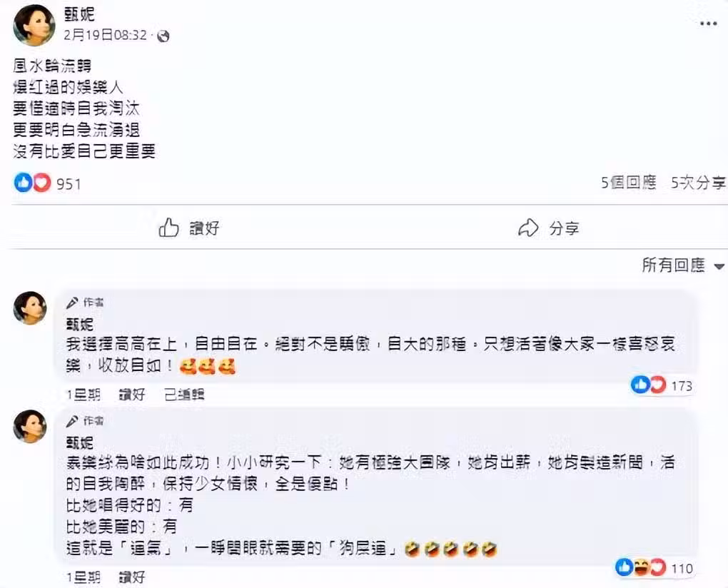728x588 pixels.
Task: Open the 甄妮 profile name on the post header
Action: click(79, 15)
